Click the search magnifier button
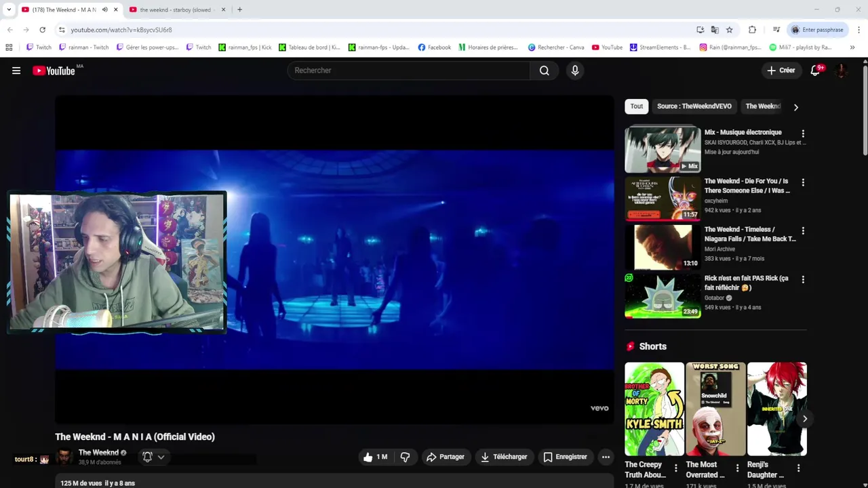868x488 pixels. tap(544, 70)
